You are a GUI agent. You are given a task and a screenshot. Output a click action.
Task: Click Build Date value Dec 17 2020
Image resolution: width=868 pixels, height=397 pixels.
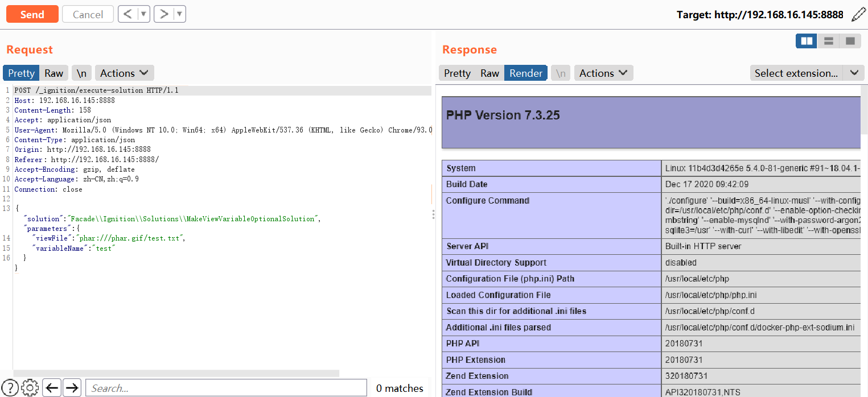707,184
